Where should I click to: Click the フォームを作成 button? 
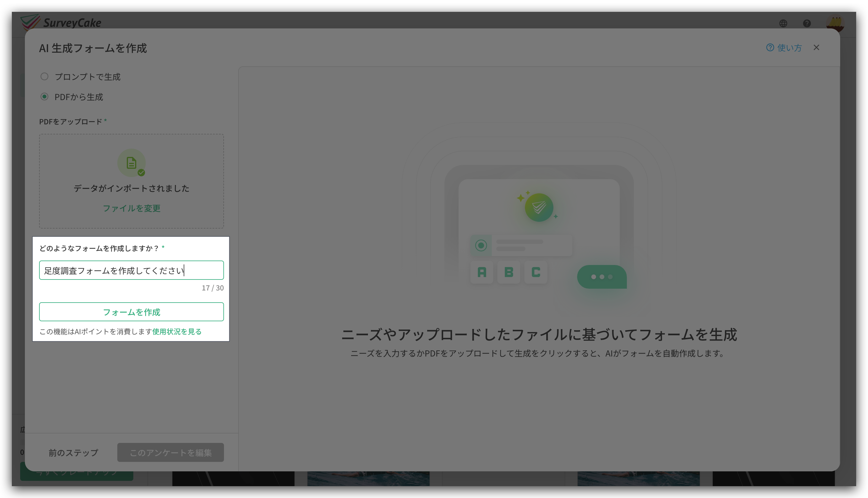point(131,311)
